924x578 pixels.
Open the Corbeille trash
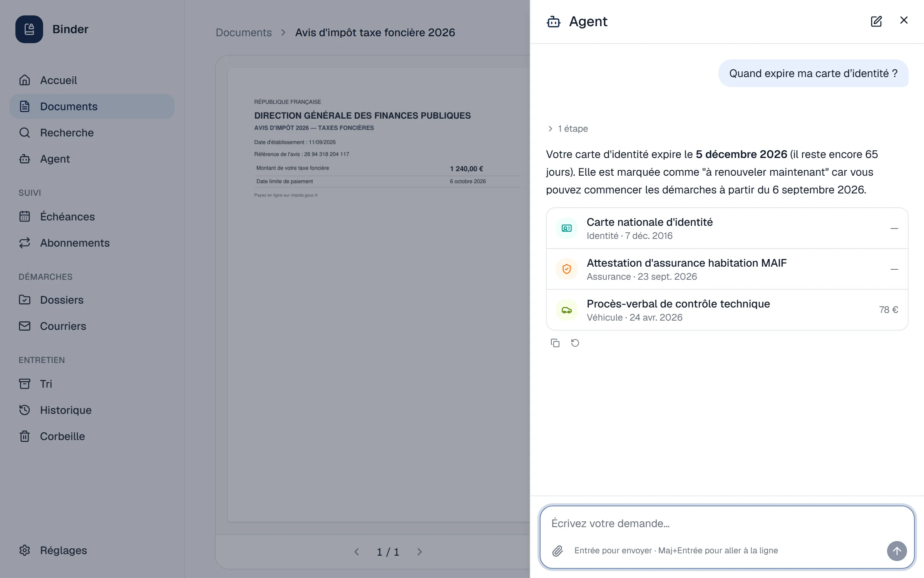click(x=92, y=436)
